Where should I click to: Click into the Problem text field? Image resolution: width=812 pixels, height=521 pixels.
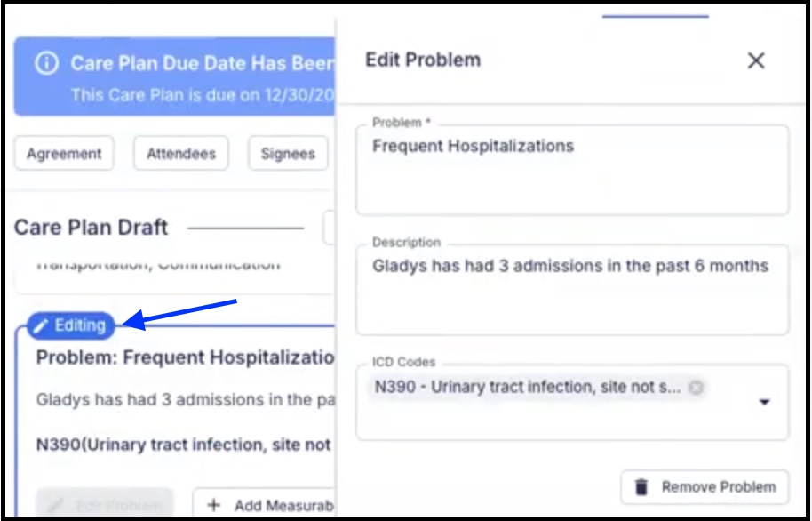pyautogui.click(x=572, y=170)
